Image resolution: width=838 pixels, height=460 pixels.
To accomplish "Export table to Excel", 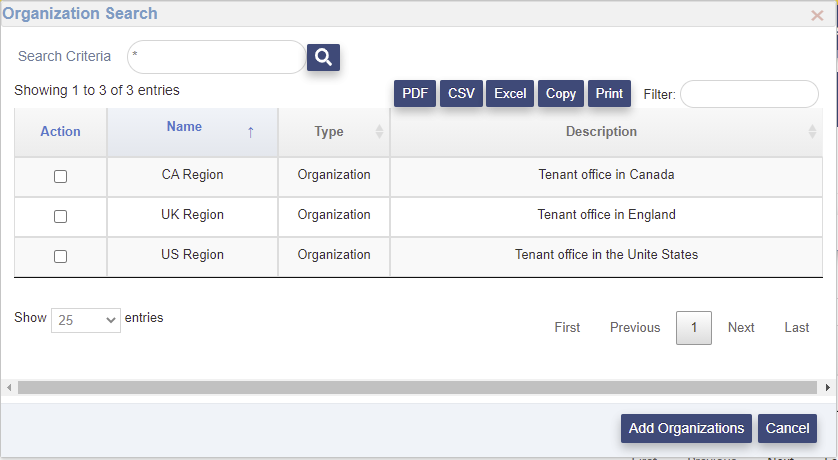I will 510,93.
